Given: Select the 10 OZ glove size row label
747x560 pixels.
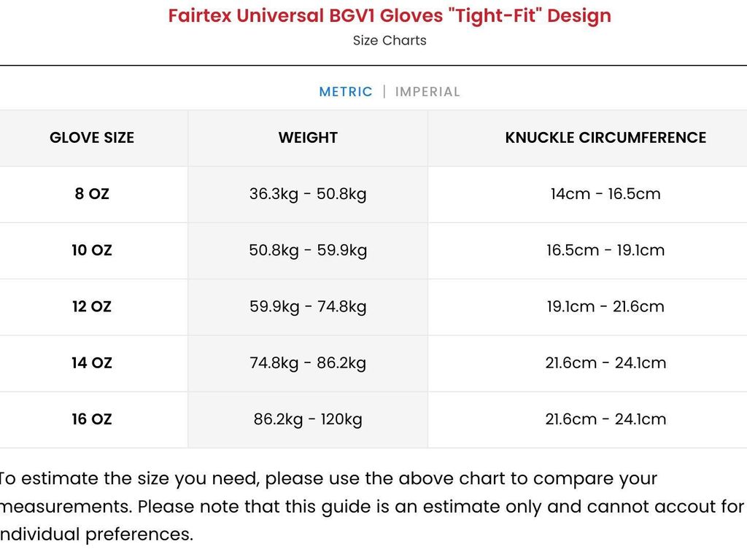Looking at the screenshot, I should (x=92, y=250).
